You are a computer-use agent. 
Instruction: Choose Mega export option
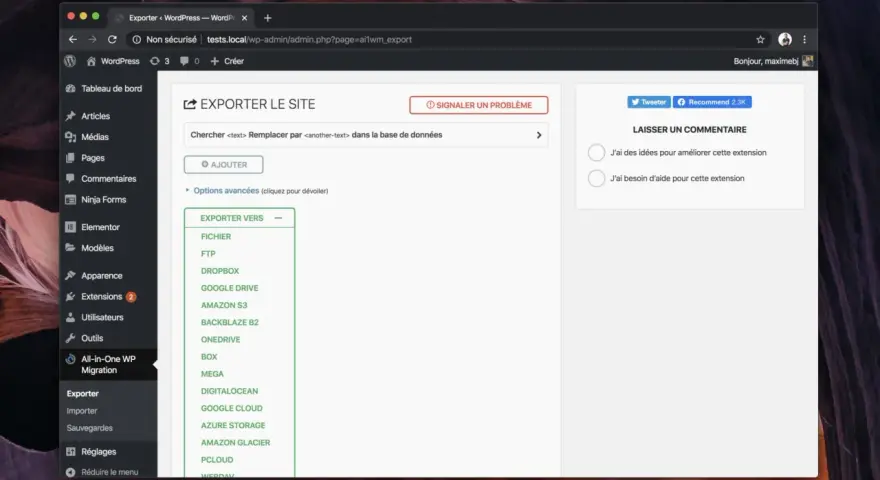coord(212,373)
